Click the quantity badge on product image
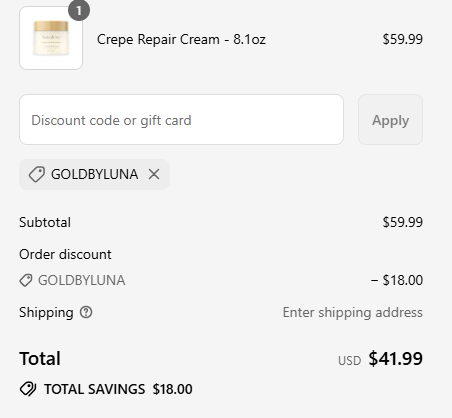 pyautogui.click(x=79, y=11)
